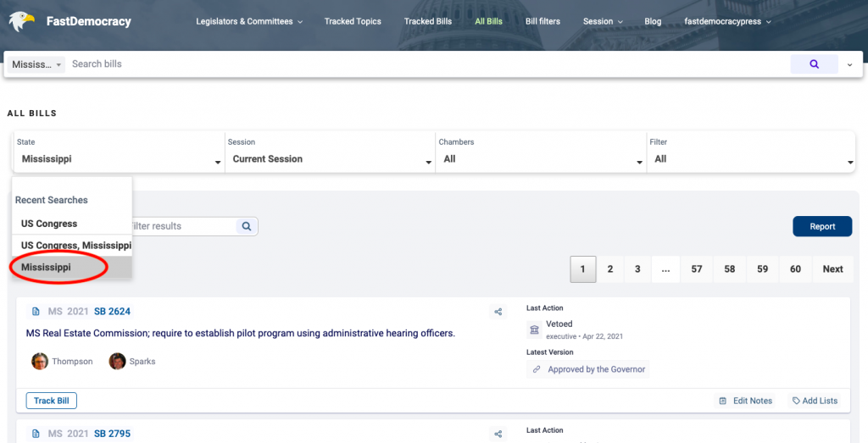Expand the Chambers filter dropdown
Viewport: 868px width, 443px height.
tap(540, 158)
